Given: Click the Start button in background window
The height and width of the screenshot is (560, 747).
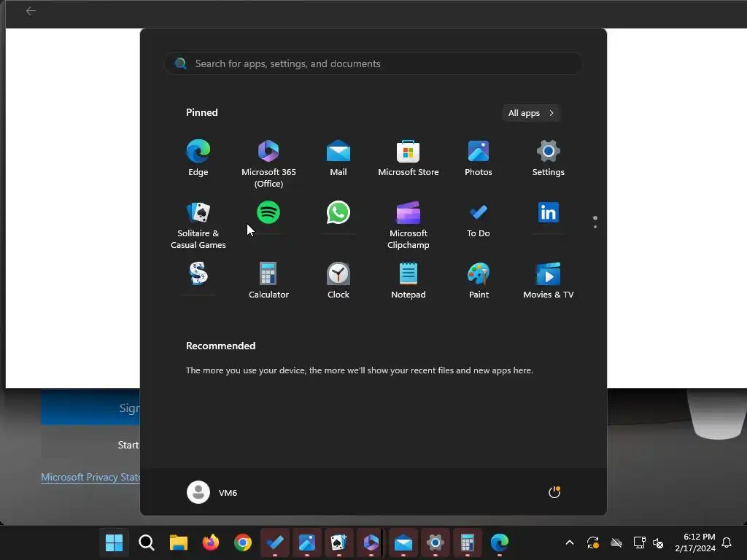Looking at the screenshot, I should pos(90,445).
